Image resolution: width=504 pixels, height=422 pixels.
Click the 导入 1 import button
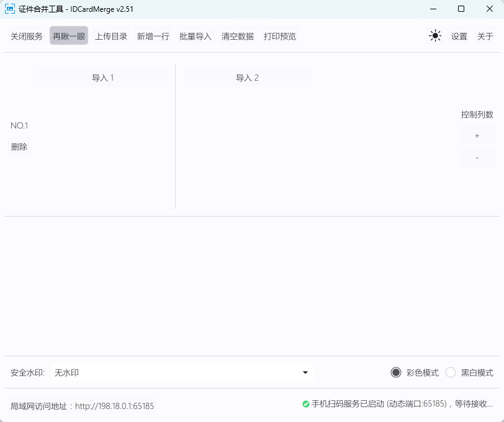[103, 78]
